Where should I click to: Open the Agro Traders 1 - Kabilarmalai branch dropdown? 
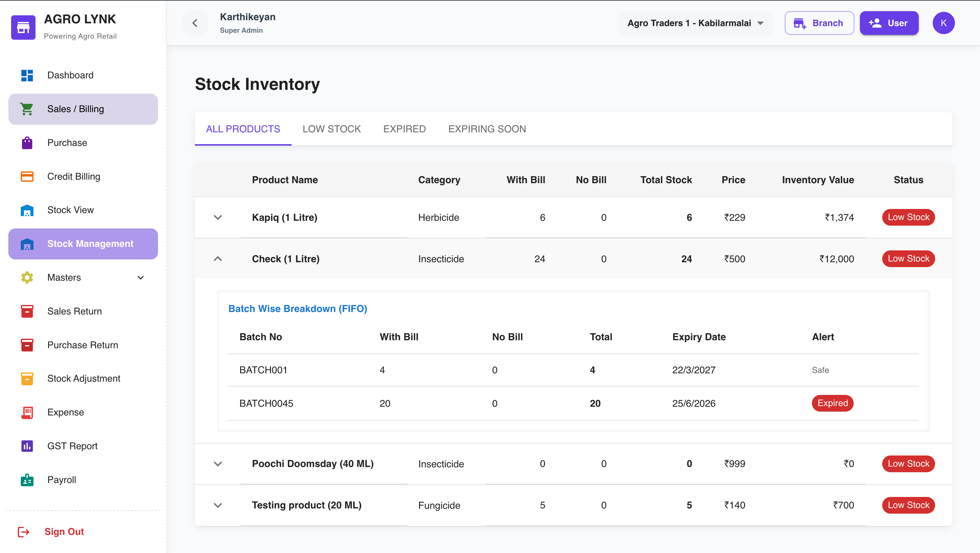click(x=695, y=23)
